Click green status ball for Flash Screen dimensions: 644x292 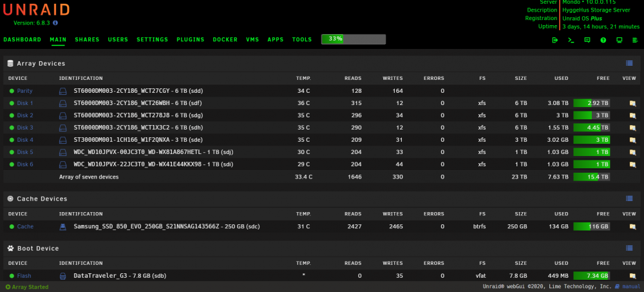pos(12,276)
